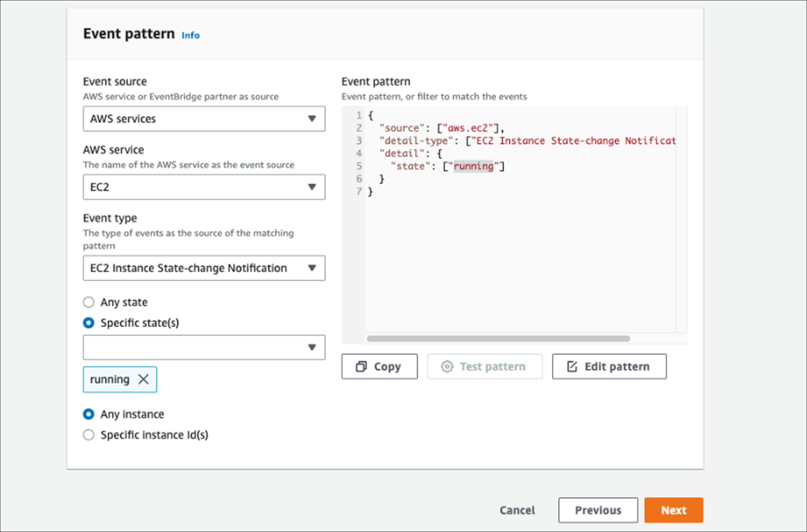This screenshot has width=807, height=532.
Task: Go back with the Previous button
Action: point(598,510)
